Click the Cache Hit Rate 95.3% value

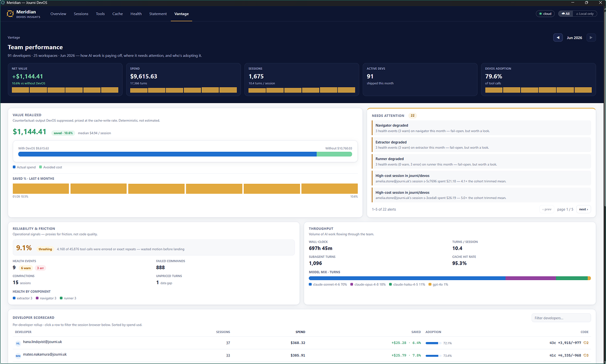click(x=459, y=263)
